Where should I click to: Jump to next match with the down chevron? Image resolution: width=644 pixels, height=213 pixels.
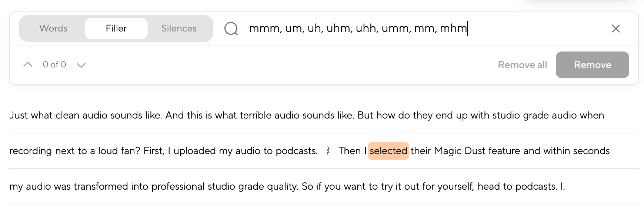[81, 65]
